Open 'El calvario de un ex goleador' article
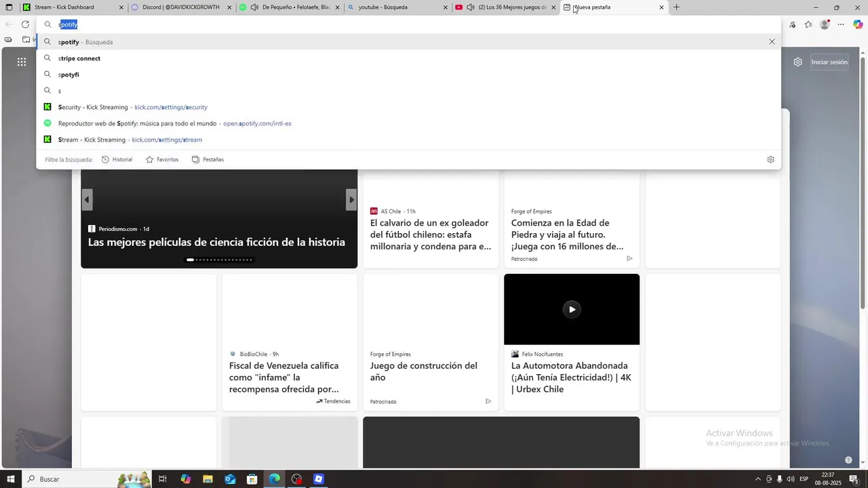 [x=431, y=235]
